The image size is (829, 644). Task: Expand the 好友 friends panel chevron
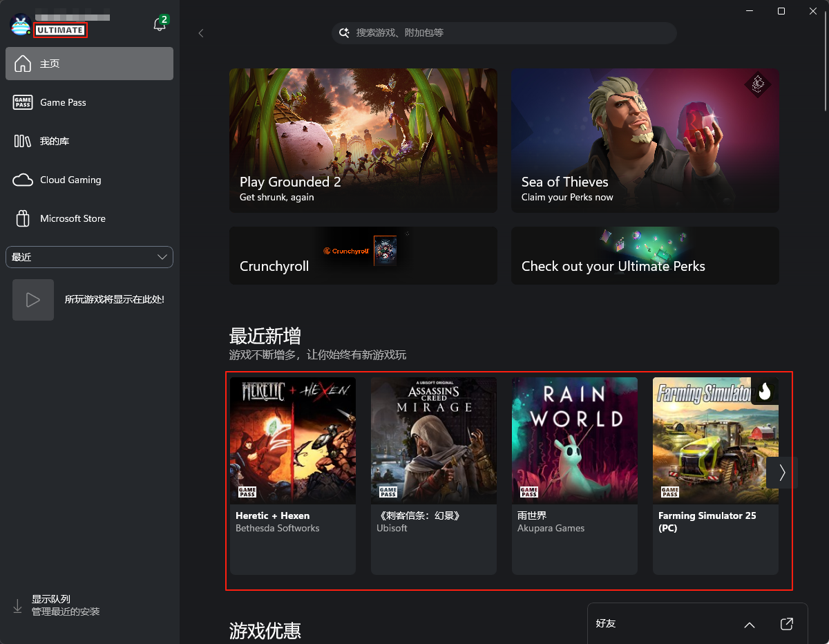pos(750,625)
